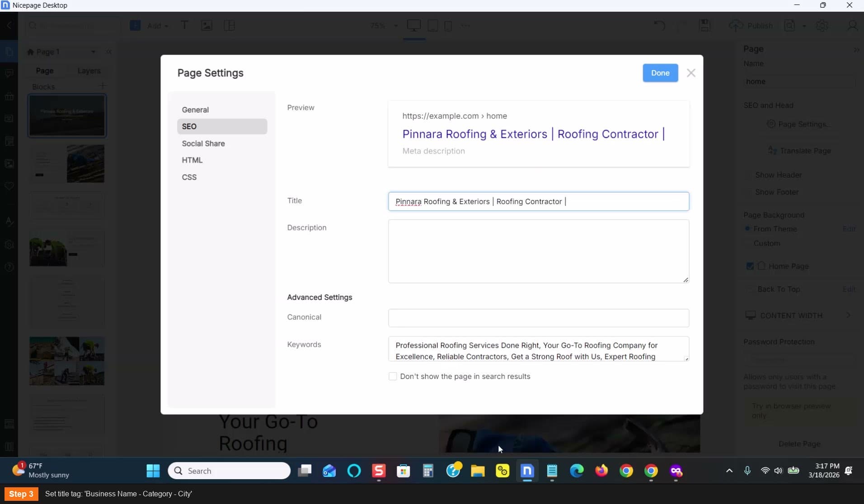The height and width of the screenshot is (504, 864).
Task: Select the first block thumbnail Pinnara Roofing
Action: (x=67, y=116)
